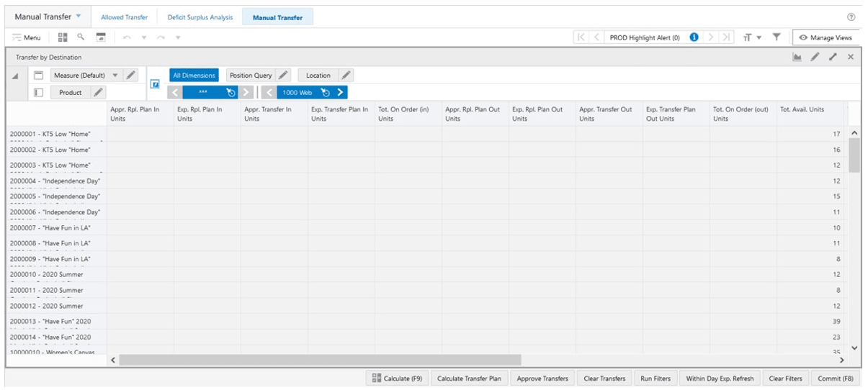Click the find icon in *** selector
This screenshot has height=390, width=868.
231,92
